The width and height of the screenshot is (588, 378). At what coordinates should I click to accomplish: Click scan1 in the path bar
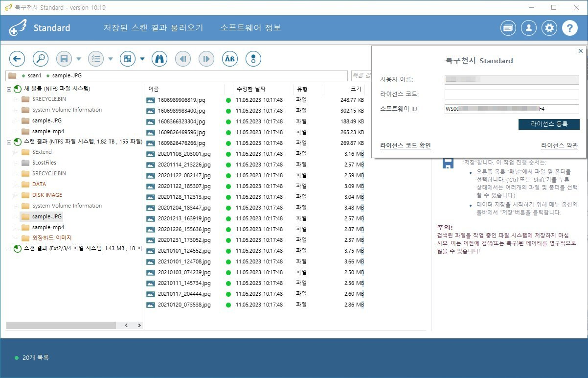coord(35,76)
